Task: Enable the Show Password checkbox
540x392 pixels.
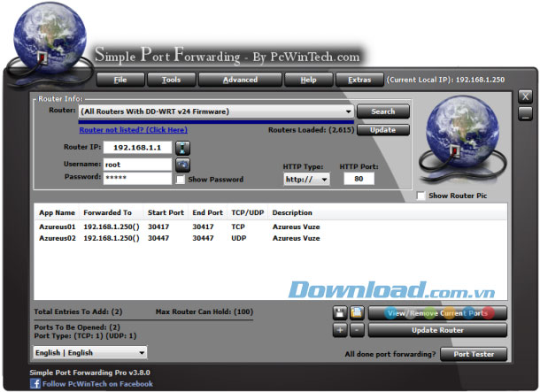Action: [181, 180]
